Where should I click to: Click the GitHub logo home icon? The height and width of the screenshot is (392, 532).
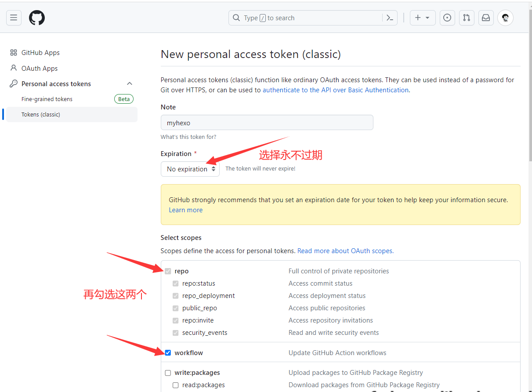coord(37,18)
